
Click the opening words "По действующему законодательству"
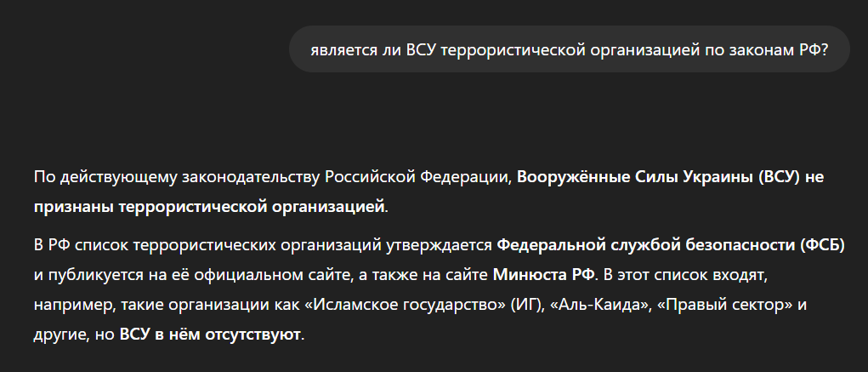coord(177,178)
